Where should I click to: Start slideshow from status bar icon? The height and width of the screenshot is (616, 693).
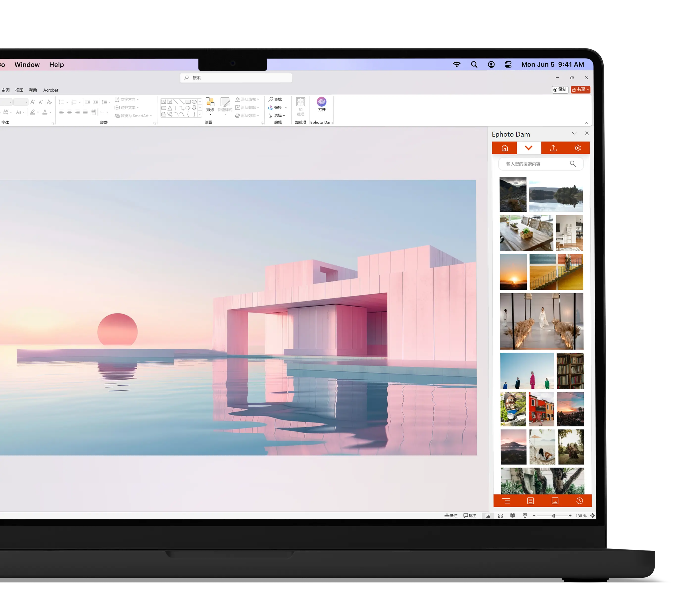pyautogui.click(x=524, y=516)
